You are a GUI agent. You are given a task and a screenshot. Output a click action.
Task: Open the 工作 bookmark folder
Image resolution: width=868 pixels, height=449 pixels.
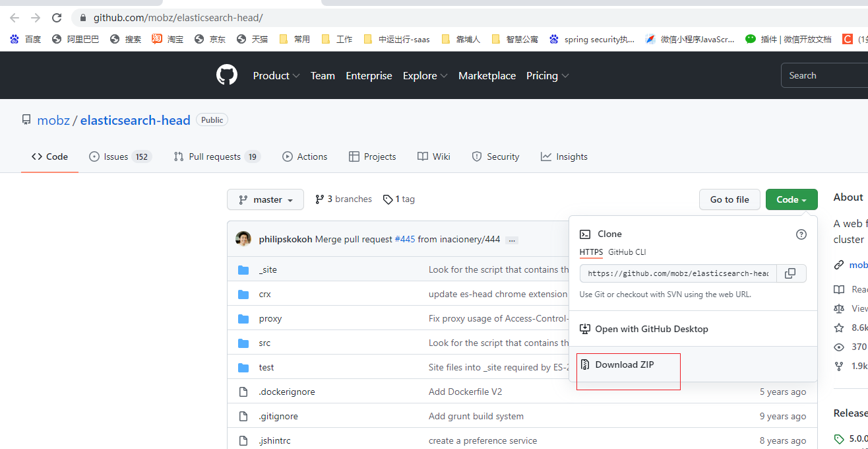[x=336, y=39]
